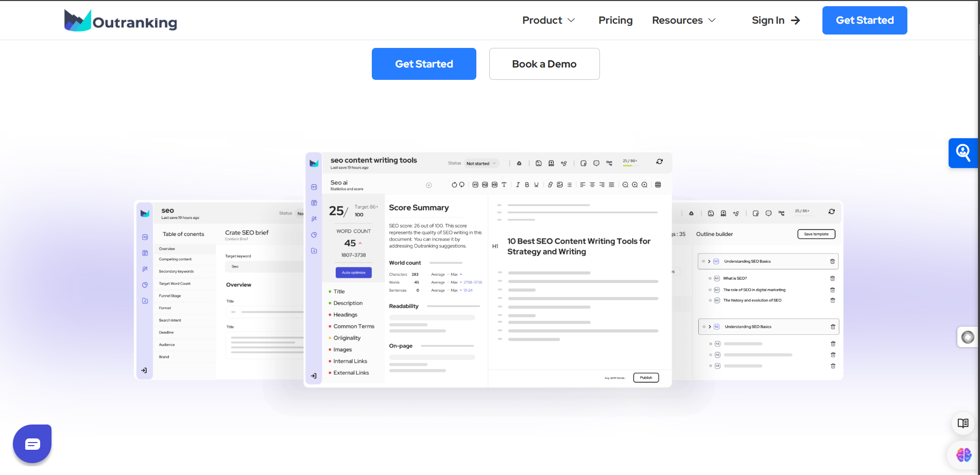Toggle underline formatting
The width and height of the screenshot is (980, 475).
coord(536,185)
